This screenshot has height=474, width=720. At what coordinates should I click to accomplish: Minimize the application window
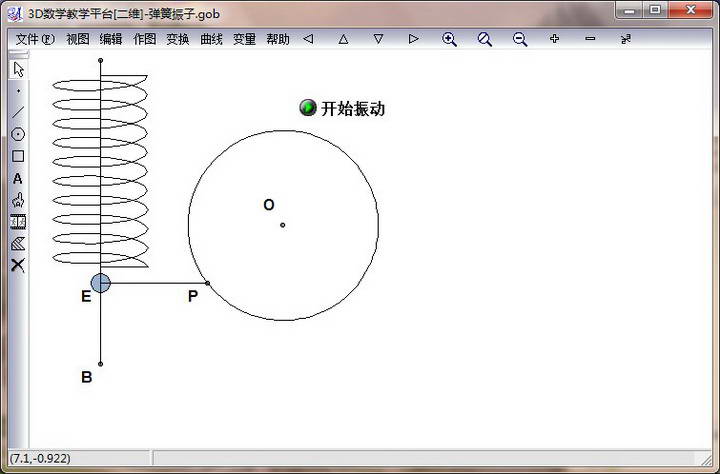[630, 10]
